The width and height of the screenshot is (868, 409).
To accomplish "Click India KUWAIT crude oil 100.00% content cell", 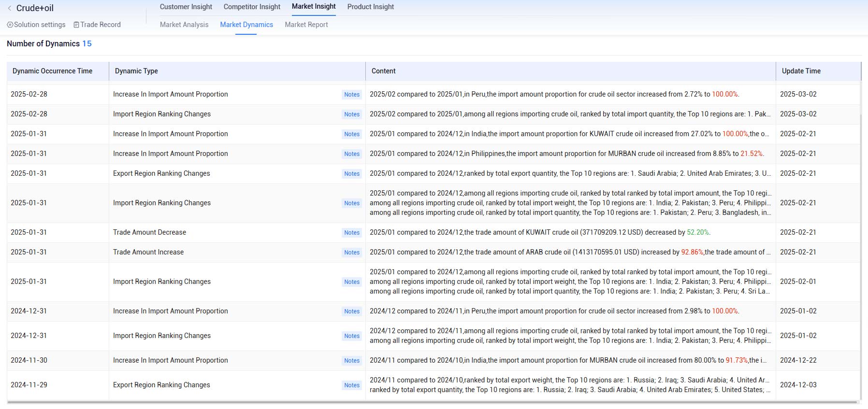I will click(x=570, y=134).
